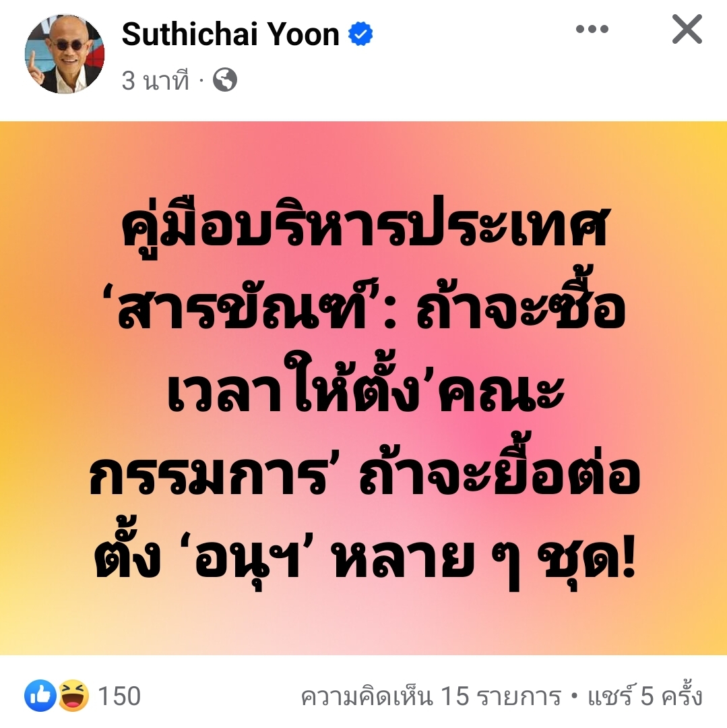This screenshot has height=728, width=727.
Task: Click the laughing Haha reaction emoji
Action: [x=73, y=696]
